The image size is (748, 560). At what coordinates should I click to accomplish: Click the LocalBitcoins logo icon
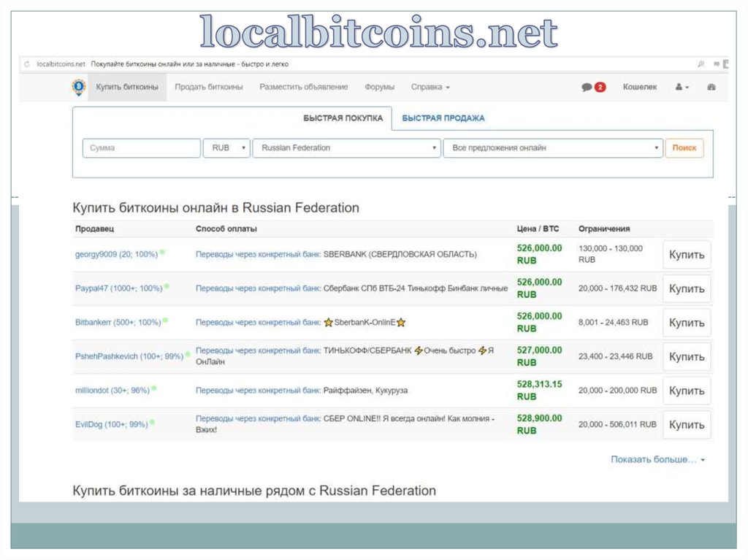tap(78, 87)
